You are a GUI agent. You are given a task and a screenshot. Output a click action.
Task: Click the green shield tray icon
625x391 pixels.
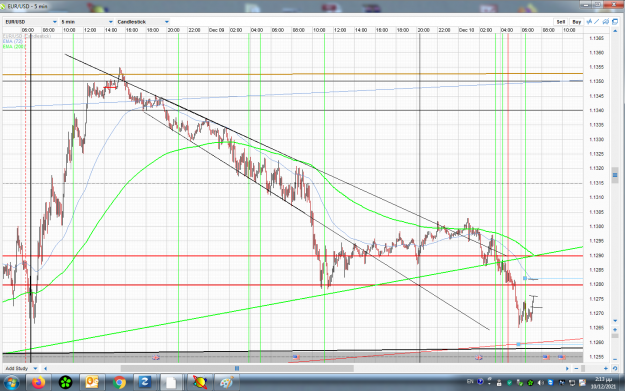click(x=509, y=383)
